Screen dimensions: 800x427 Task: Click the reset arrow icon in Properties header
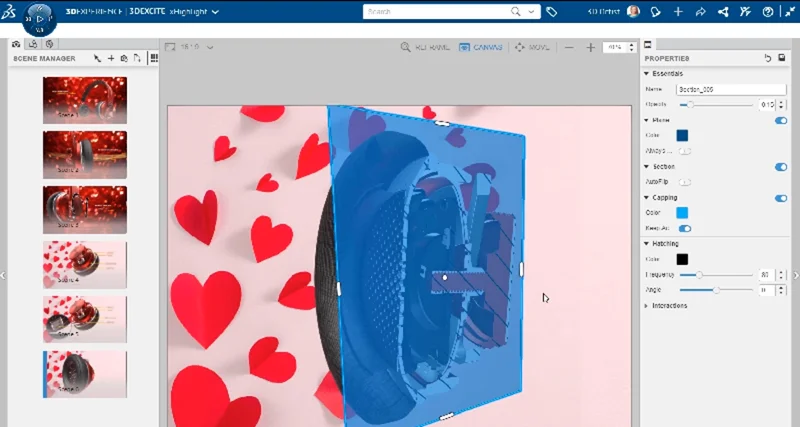click(x=768, y=58)
